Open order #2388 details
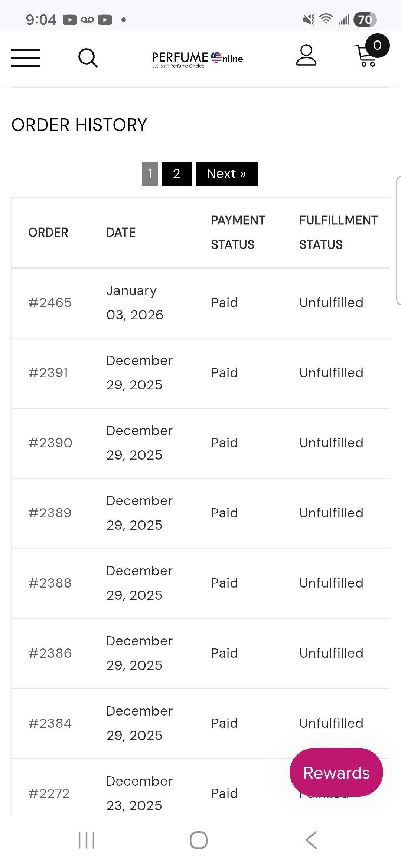Viewport: 401px width, 868px height. tap(50, 583)
